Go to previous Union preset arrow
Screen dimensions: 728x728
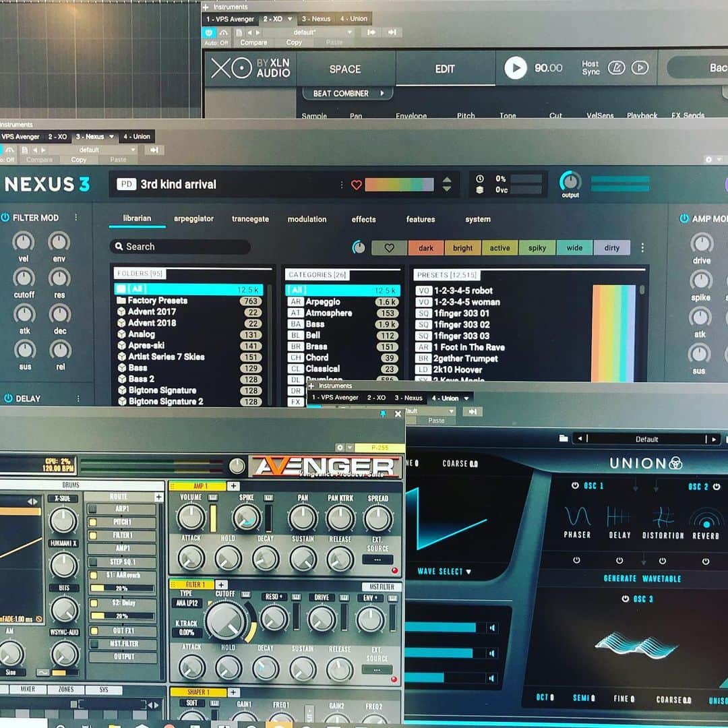(x=580, y=438)
